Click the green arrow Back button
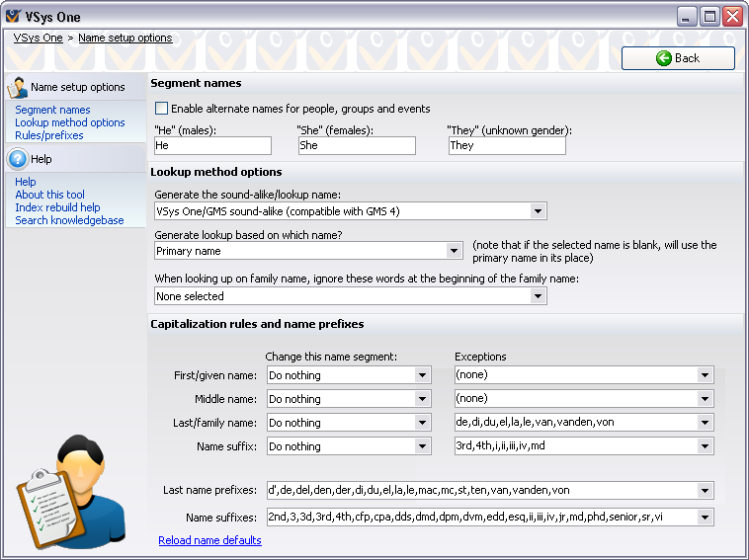This screenshot has width=749, height=560. pyautogui.click(x=678, y=58)
